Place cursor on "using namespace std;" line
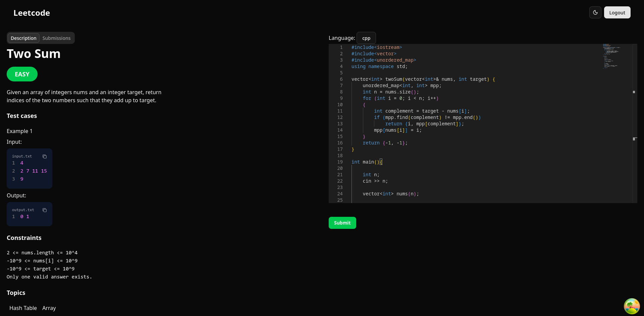644x316 pixels. [x=379, y=67]
